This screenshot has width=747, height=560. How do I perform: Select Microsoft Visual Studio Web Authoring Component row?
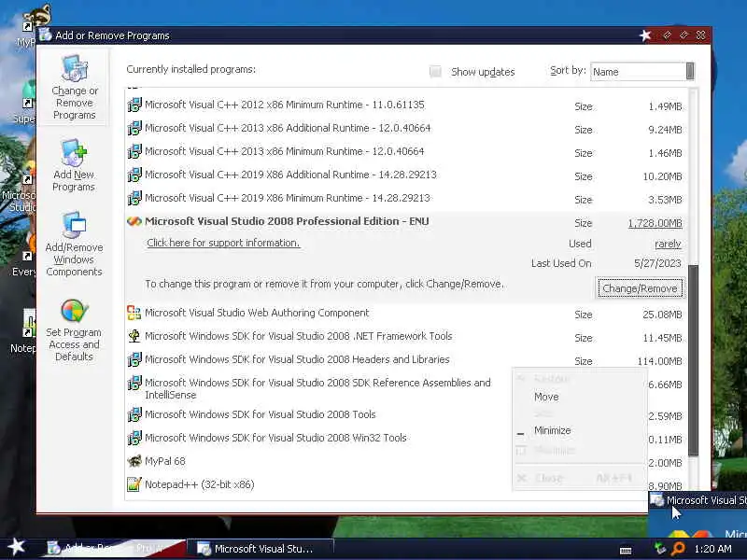406,313
